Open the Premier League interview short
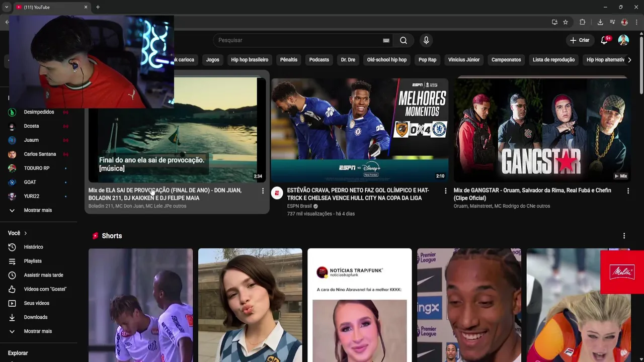 [x=469, y=305]
